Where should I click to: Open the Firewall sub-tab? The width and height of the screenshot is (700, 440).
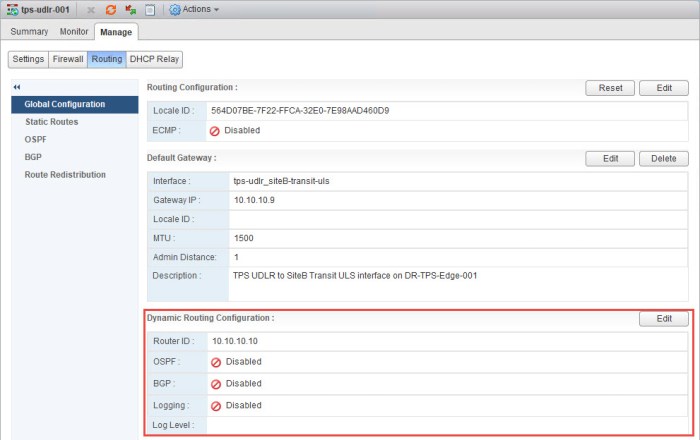tap(68, 59)
